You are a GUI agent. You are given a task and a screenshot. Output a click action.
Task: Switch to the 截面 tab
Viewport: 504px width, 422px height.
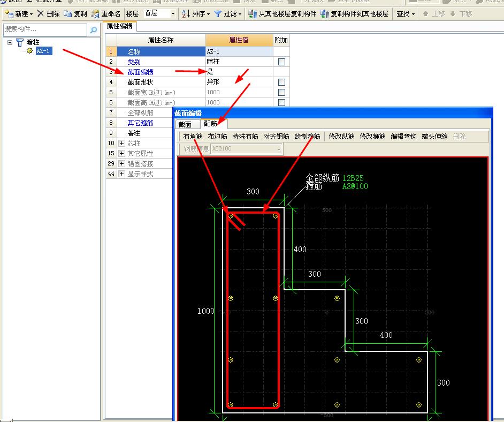coord(185,124)
